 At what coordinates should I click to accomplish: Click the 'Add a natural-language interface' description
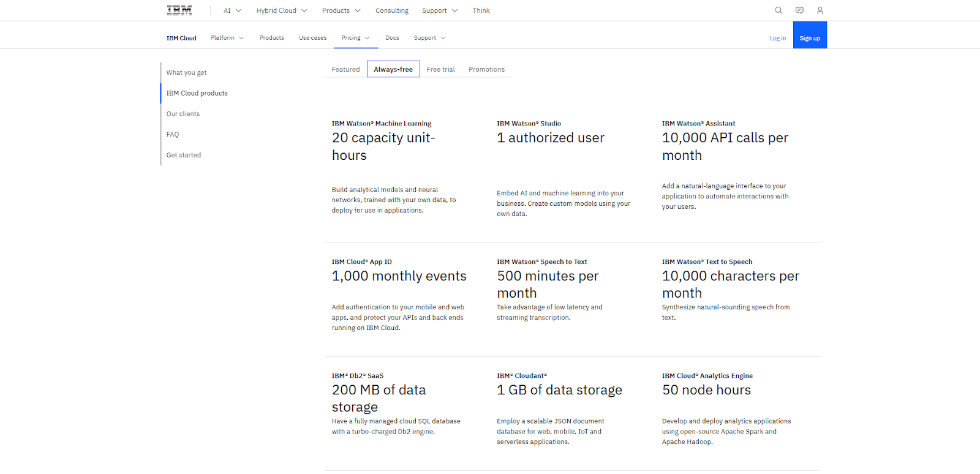725,197
